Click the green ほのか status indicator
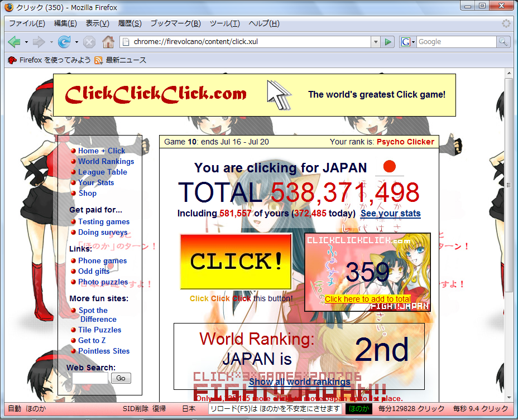The height and width of the screenshot is (420, 518). (x=359, y=409)
